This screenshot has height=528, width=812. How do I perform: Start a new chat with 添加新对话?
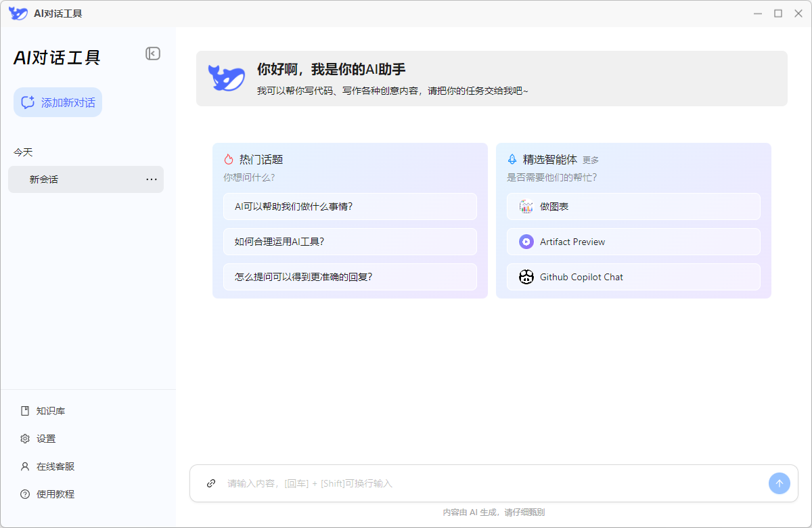58,102
